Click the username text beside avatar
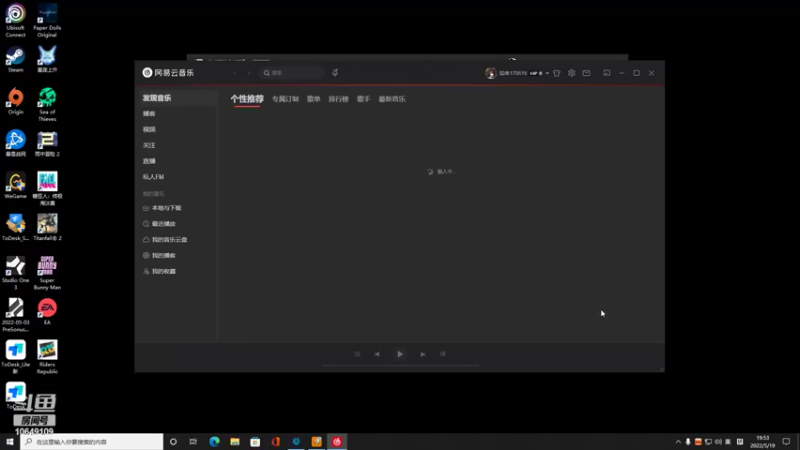 513,73
